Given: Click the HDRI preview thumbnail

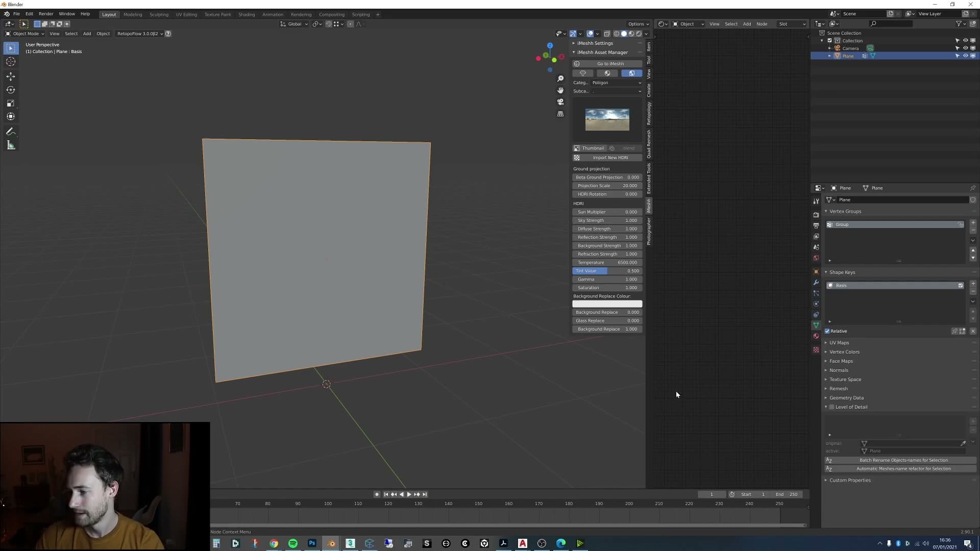Looking at the screenshot, I should 607,120.
